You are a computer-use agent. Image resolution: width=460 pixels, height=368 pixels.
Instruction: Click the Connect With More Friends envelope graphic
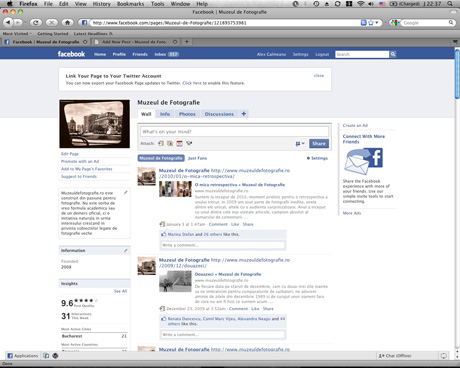[363, 162]
